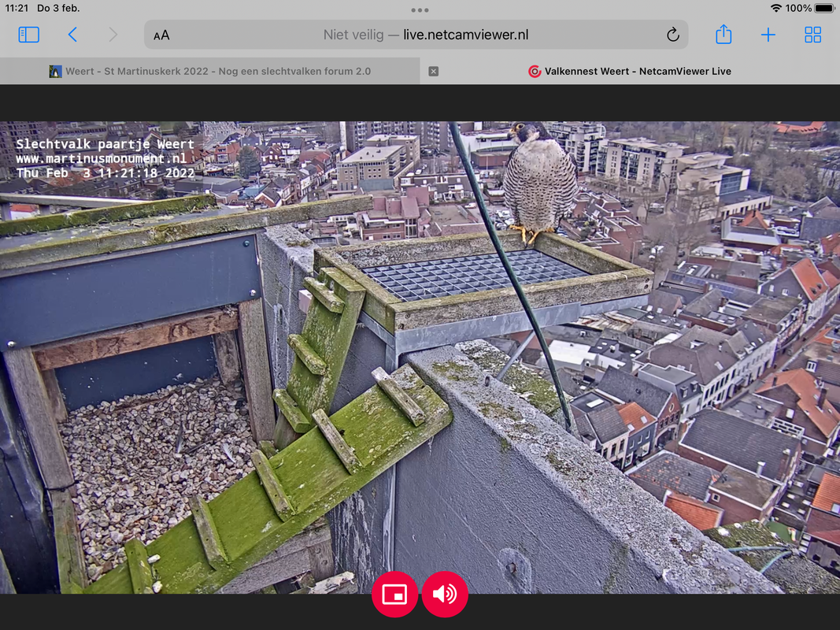Go back to the previous page
This screenshot has height=630, width=840.
(72, 35)
